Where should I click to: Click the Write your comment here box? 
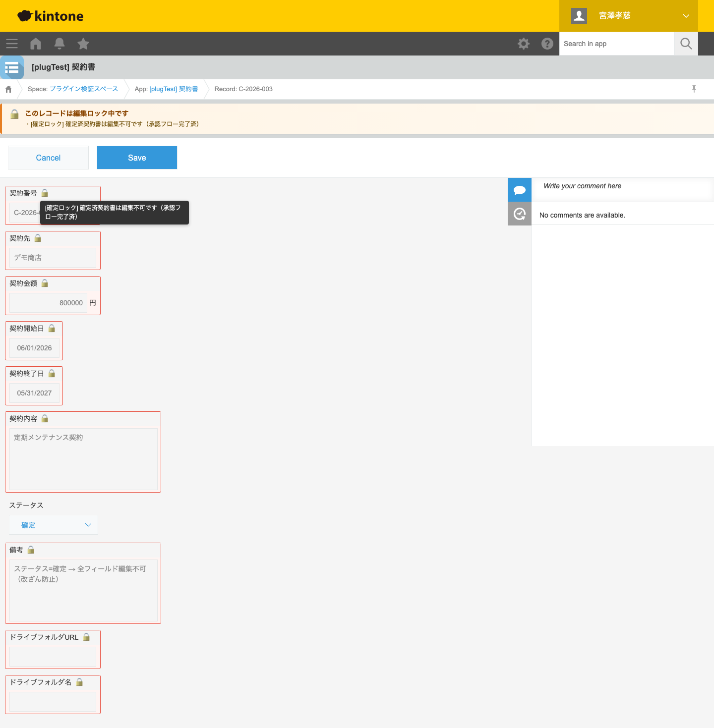click(623, 186)
